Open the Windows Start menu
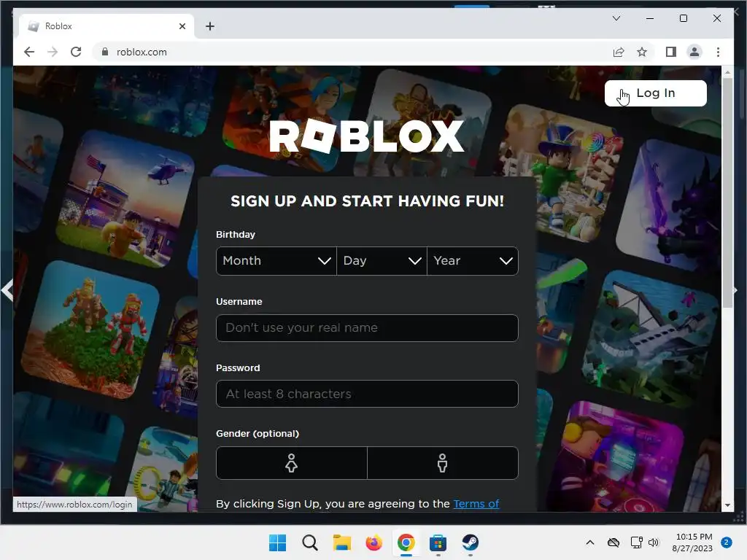Screen dimensions: 747x560 (x=278, y=542)
